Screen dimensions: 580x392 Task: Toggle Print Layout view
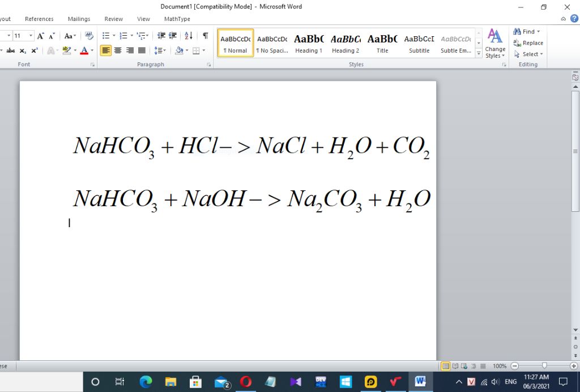(446, 366)
